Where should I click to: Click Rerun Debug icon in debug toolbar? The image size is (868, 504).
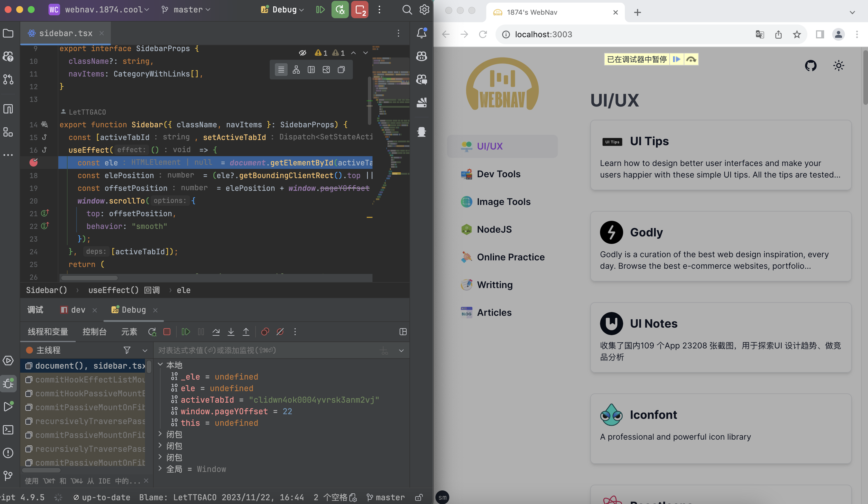152,332
